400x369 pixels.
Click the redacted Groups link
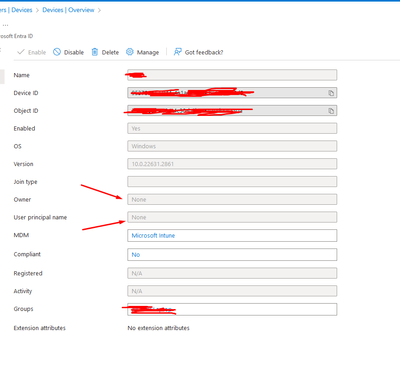tap(152, 310)
